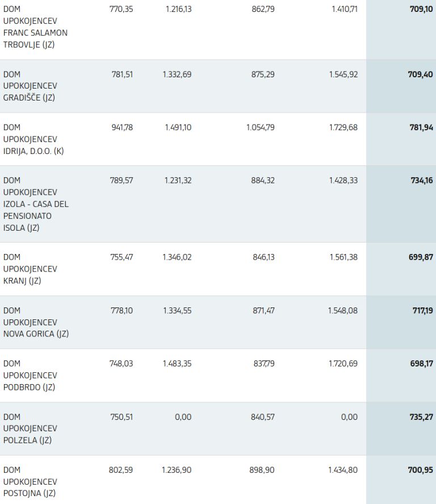Select Dom Upokojencev Izola - Casa del Pensionato
436x504 pixels.
coord(36,204)
